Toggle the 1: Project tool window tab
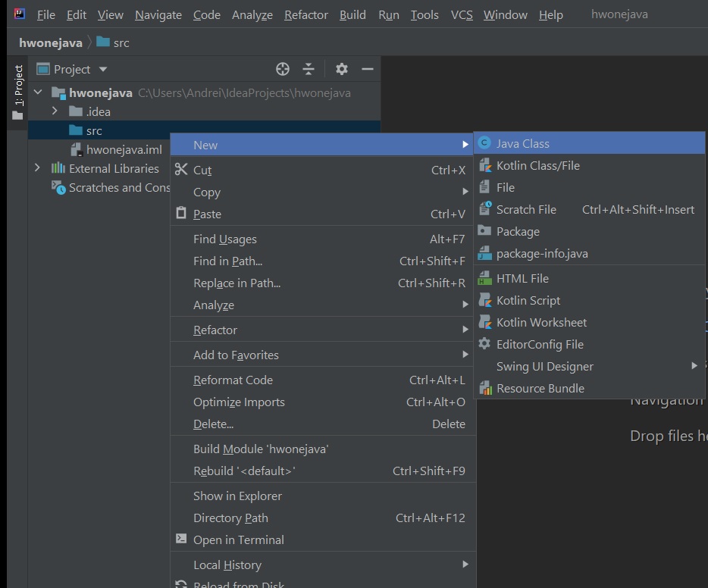This screenshot has width=708, height=588. tap(17, 92)
